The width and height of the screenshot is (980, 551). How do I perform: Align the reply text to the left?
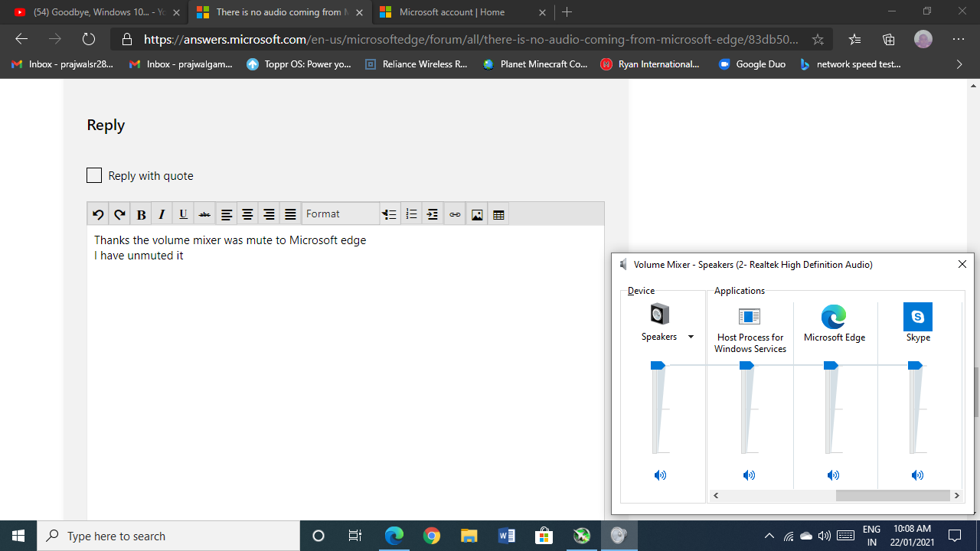[227, 214]
